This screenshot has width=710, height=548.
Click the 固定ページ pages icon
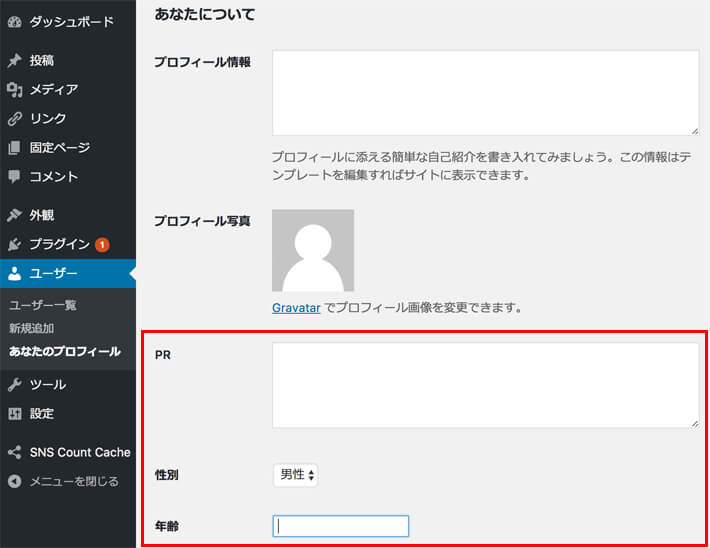15,148
